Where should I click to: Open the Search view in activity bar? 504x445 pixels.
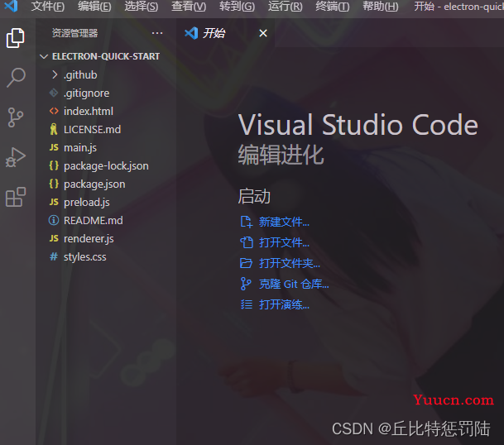pyautogui.click(x=16, y=78)
